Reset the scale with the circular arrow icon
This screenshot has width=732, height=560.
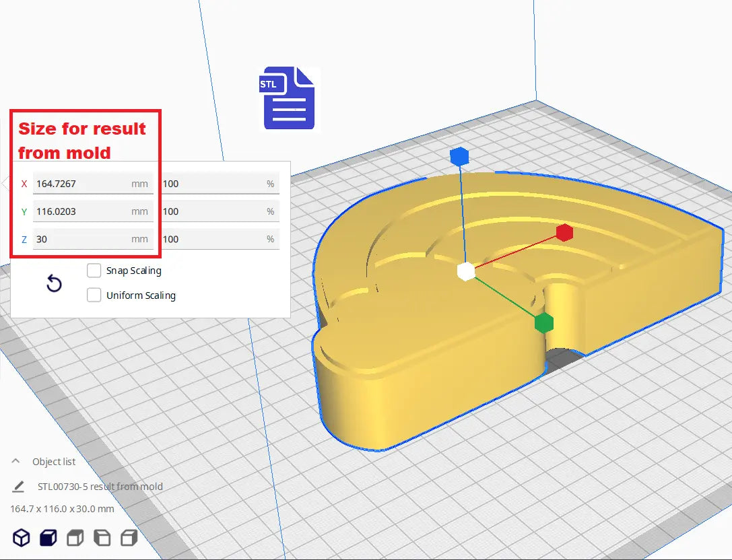[x=54, y=284]
